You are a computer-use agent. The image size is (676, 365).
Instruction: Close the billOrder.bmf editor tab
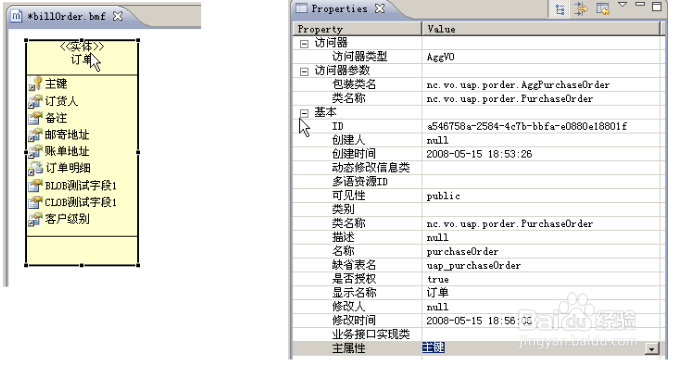tap(117, 16)
